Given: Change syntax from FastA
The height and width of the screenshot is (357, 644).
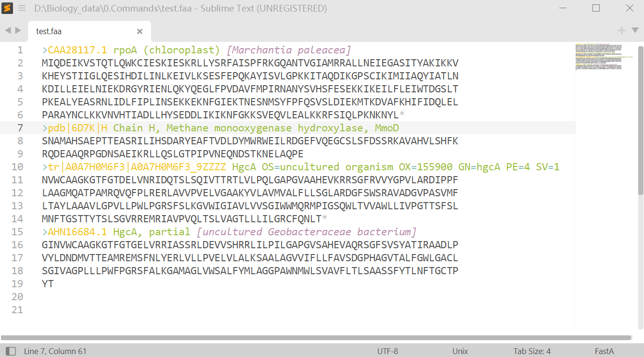Looking at the screenshot, I should point(604,351).
